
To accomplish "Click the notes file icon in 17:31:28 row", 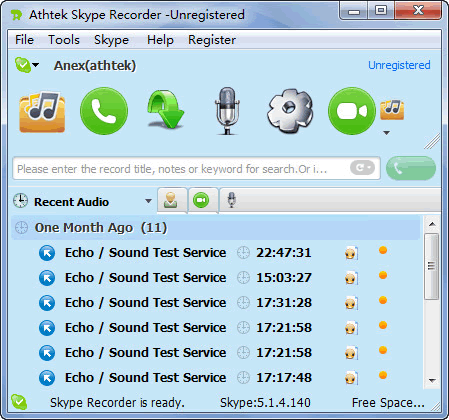I will tap(351, 303).
